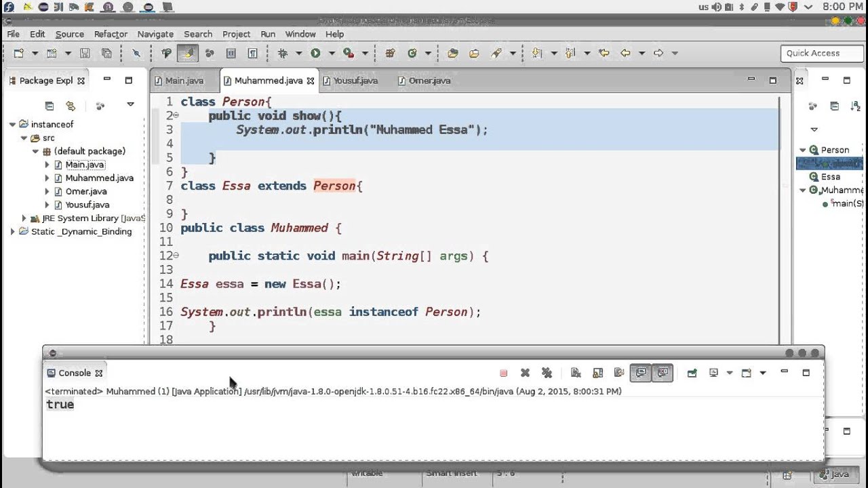
Task: Click the Open Console icon
Action: (746, 373)
